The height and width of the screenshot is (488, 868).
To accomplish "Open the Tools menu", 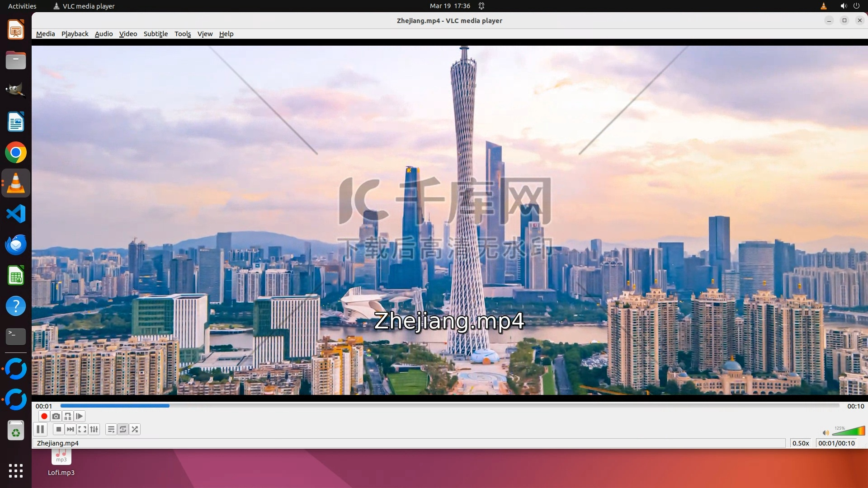I will click(x=183, y=34).
